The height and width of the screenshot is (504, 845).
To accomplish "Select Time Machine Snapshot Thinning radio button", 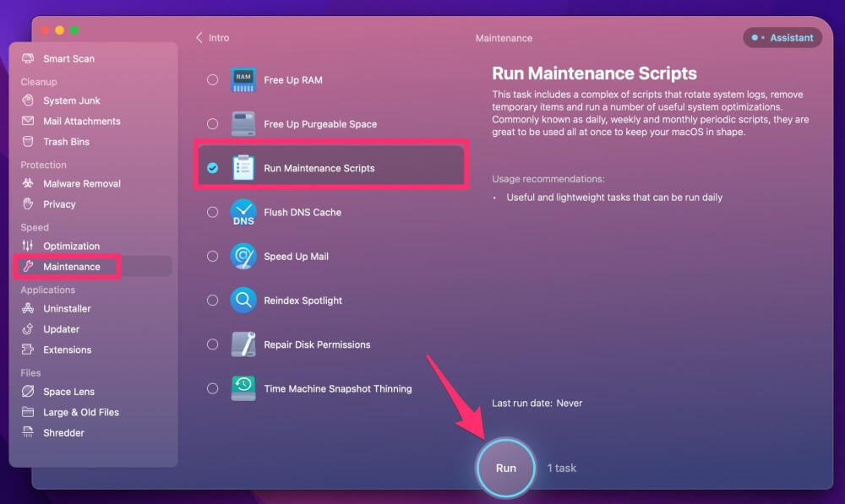I will [212, 388].
